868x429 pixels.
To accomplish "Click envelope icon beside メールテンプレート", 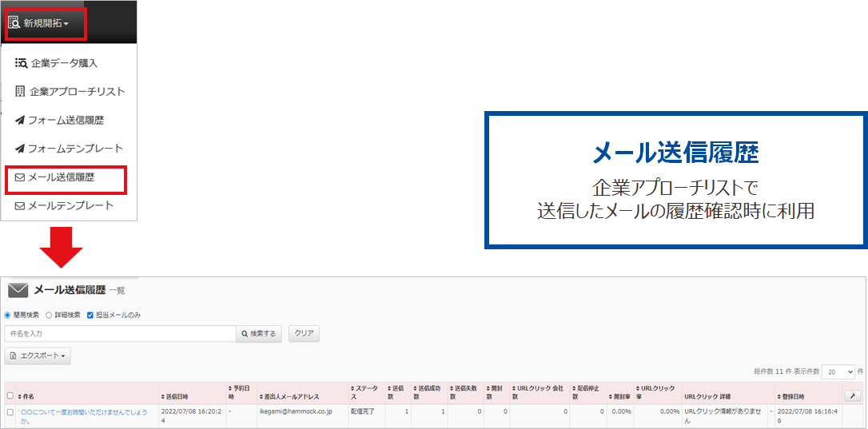I will [20, 206].
